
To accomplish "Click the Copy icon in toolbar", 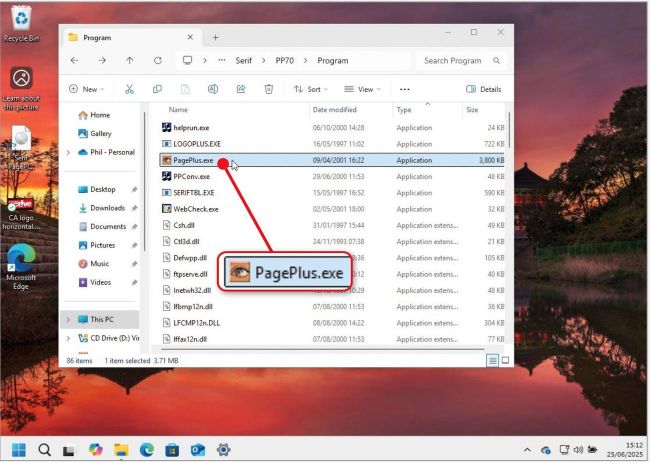I will click(x=157, y=89).
